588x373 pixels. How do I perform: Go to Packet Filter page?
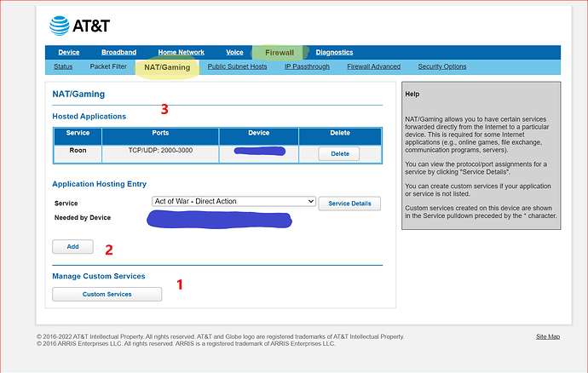tap(108, 66)
